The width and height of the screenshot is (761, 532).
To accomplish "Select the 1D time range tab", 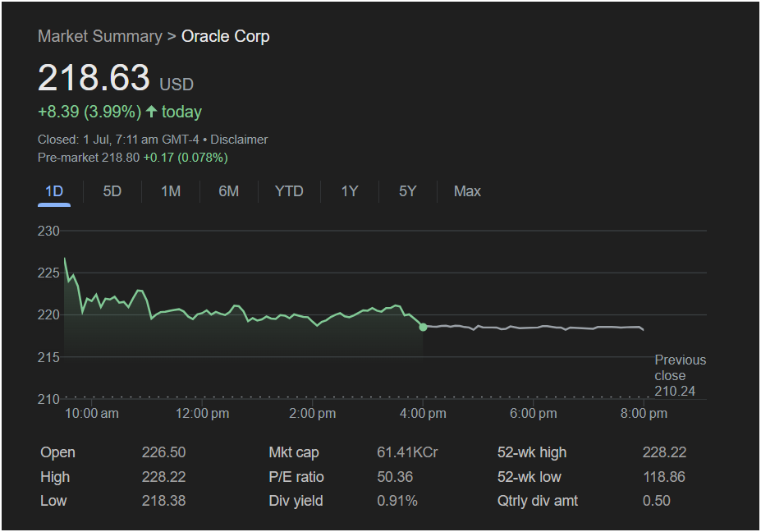I will click(x=54, y=191).
